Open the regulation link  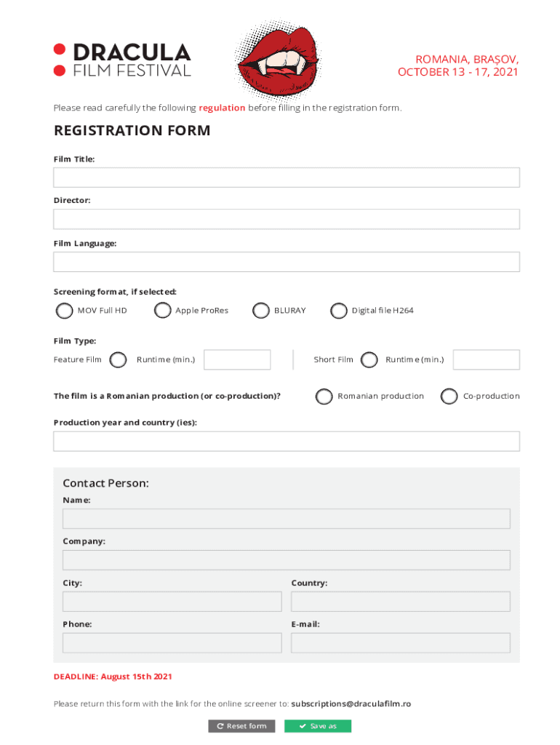(x=222, y=108)
